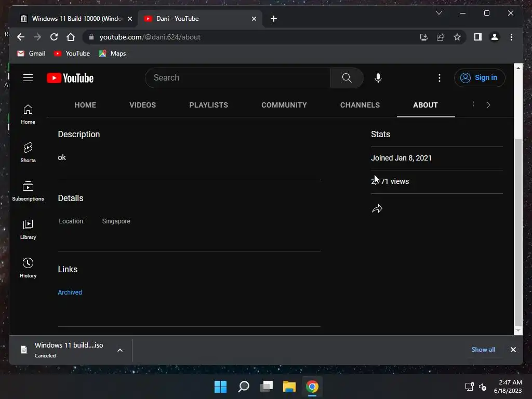Switch to VIDEOS tab
This screenshot has height=399, width=532.
click(x=142, y=105)
